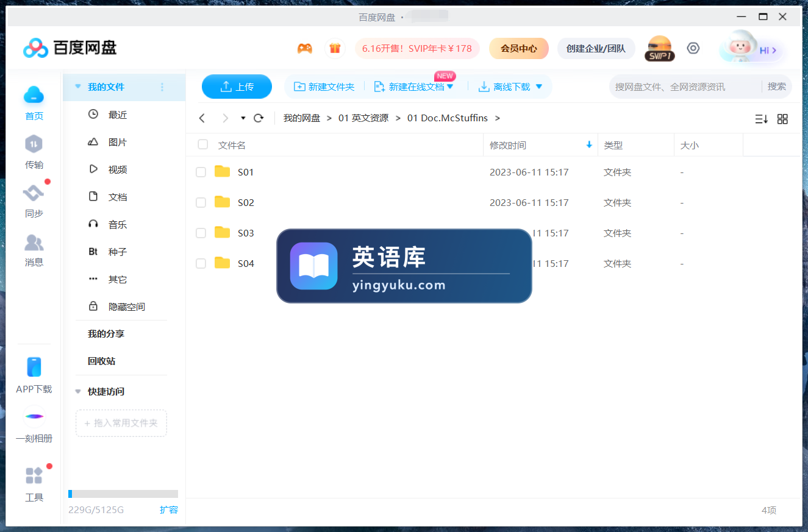808x532 pixels.
Task: Go to 01 英文资源 in breadcrumb
Action: pyautogui.click(x=363, y=118)
